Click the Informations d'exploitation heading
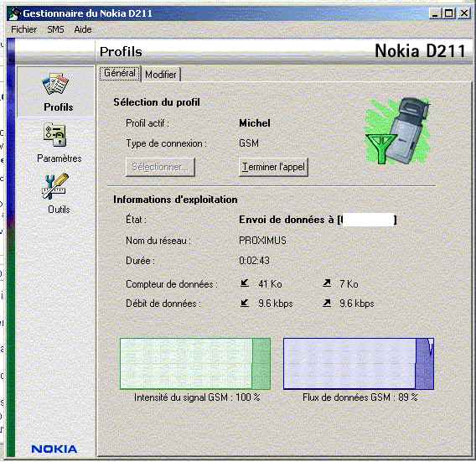The width and height of the screenshot is (476, 462). coord(175,200)
